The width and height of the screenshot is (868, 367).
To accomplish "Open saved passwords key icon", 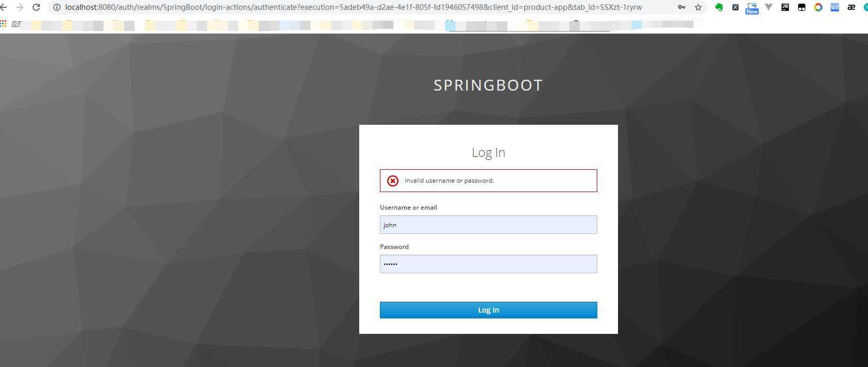I will 682,7.
